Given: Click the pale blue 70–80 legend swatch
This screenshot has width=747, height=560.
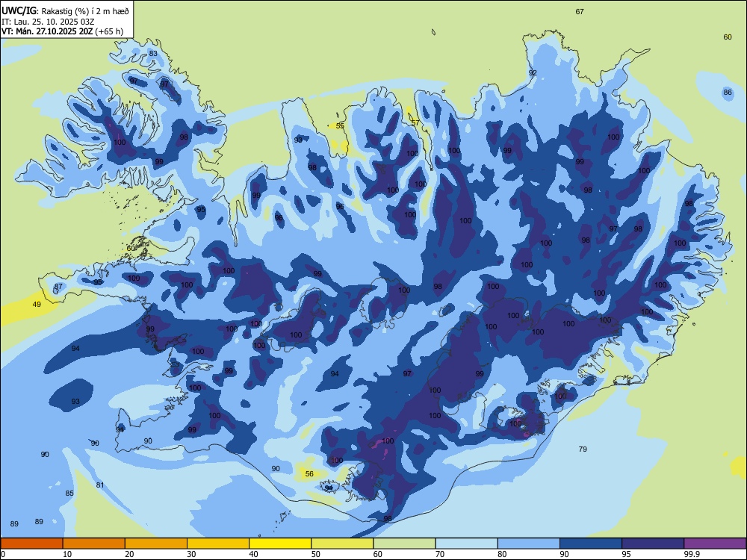Looking at the screenshot, I should 466,544.
